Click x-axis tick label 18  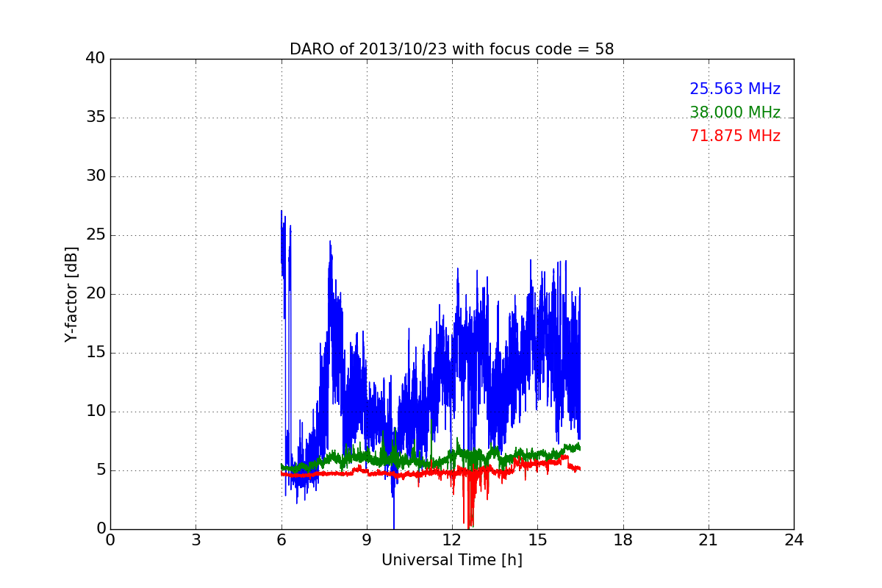623,540
